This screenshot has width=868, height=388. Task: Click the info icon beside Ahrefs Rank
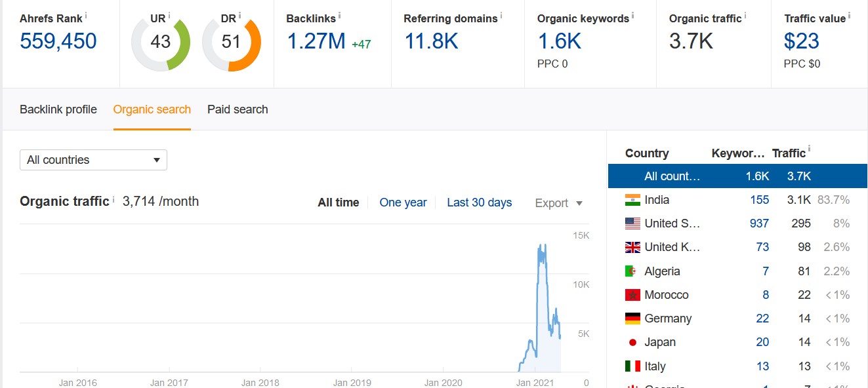(86, 14)
